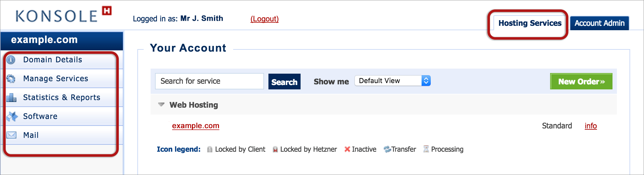The image size is (644, 175).
Task: Click the Manage Services gear icon
Action: tap(11, 79)
